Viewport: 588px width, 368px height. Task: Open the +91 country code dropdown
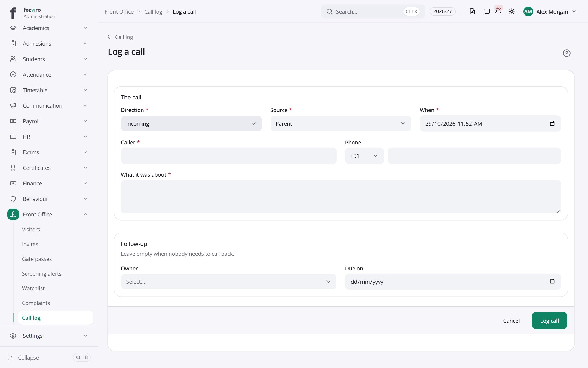(x=365, y=156)
